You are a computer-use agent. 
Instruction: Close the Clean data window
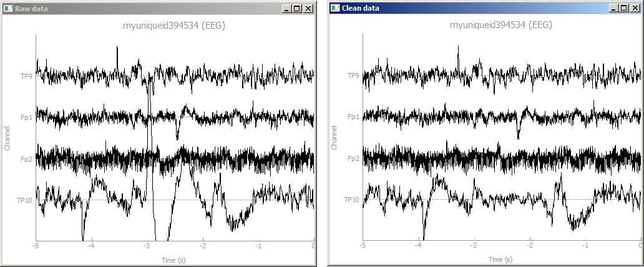635,9
